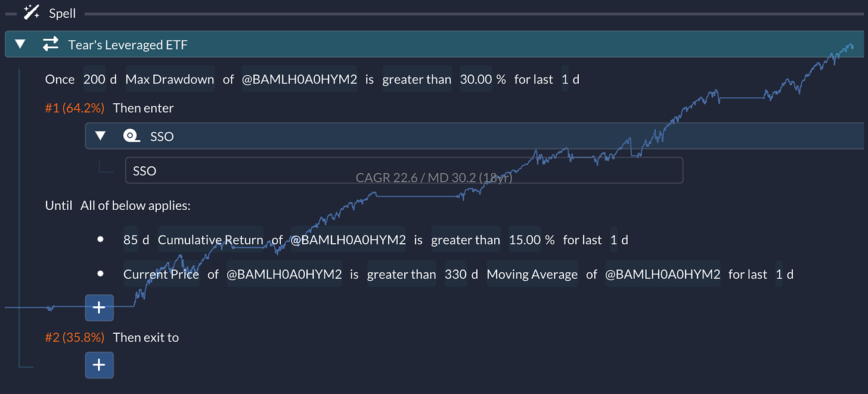Screen dimensions: 868x394
Task: Change @BAMLH0A0HYM2 ticker in Cumulative Return row
Action: (x=348, y=240)
